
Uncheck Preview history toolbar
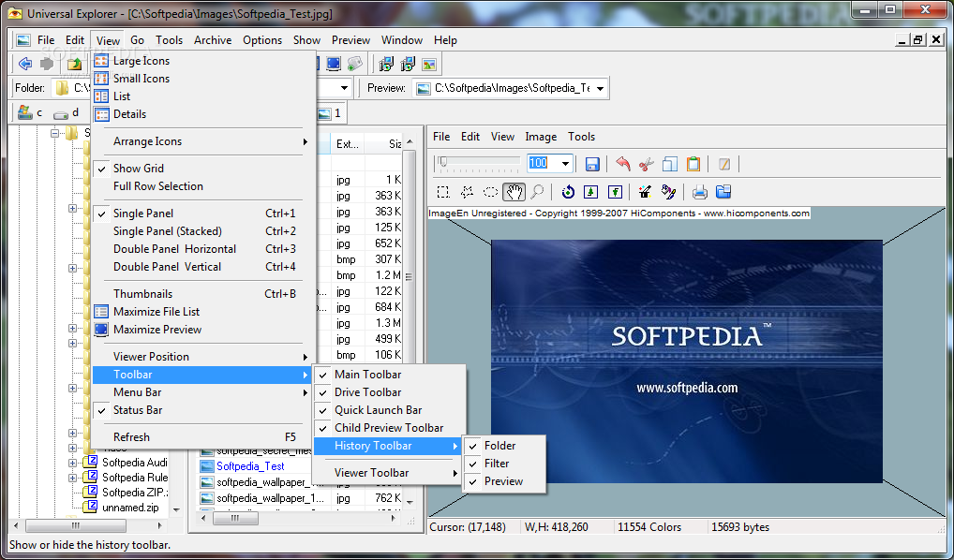pyautogui.click(x=504, y=481)
